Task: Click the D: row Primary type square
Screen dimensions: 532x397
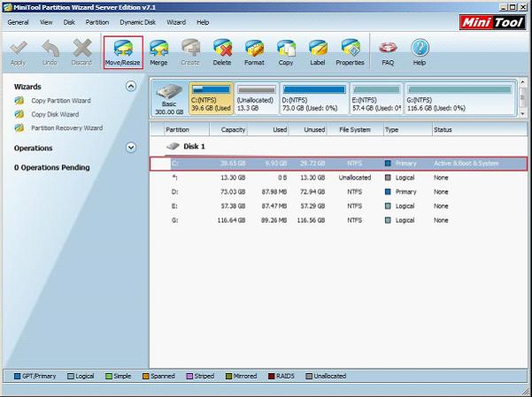Action: point(388,192)
